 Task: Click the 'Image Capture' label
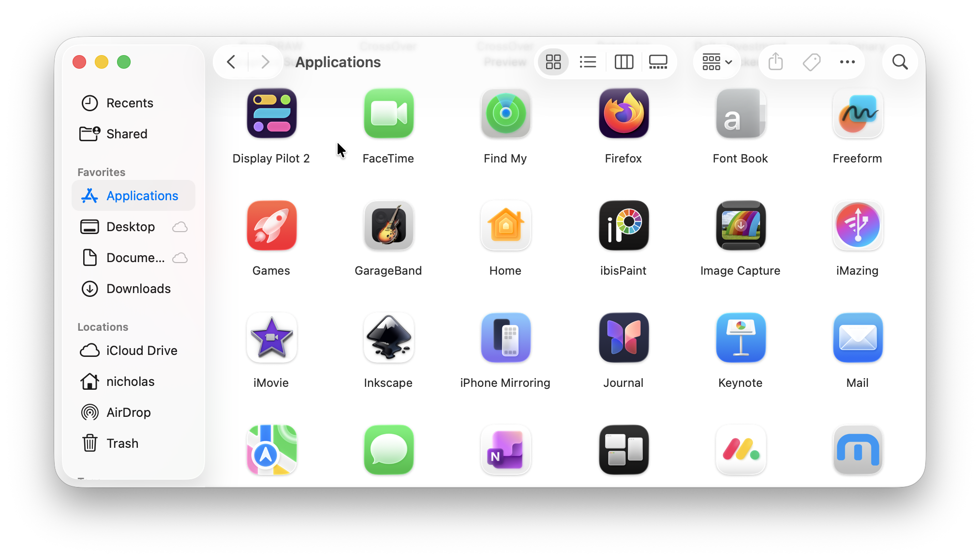[x=740, y=271]
